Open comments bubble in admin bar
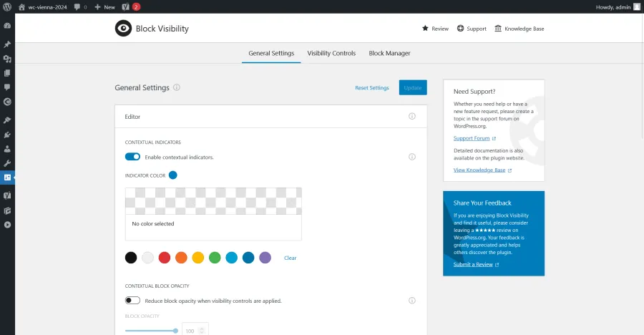 [x=80, y=7]
